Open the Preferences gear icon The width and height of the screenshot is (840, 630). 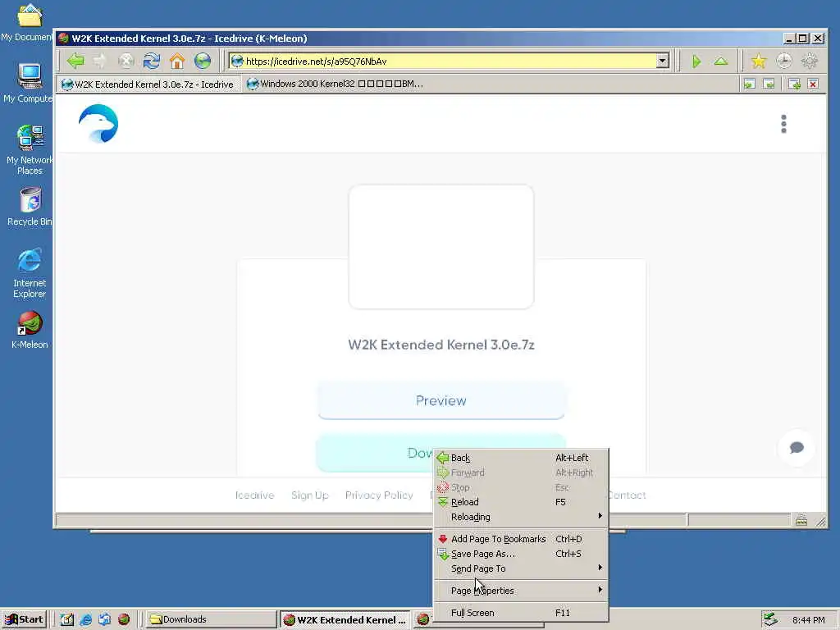(809, 61)
